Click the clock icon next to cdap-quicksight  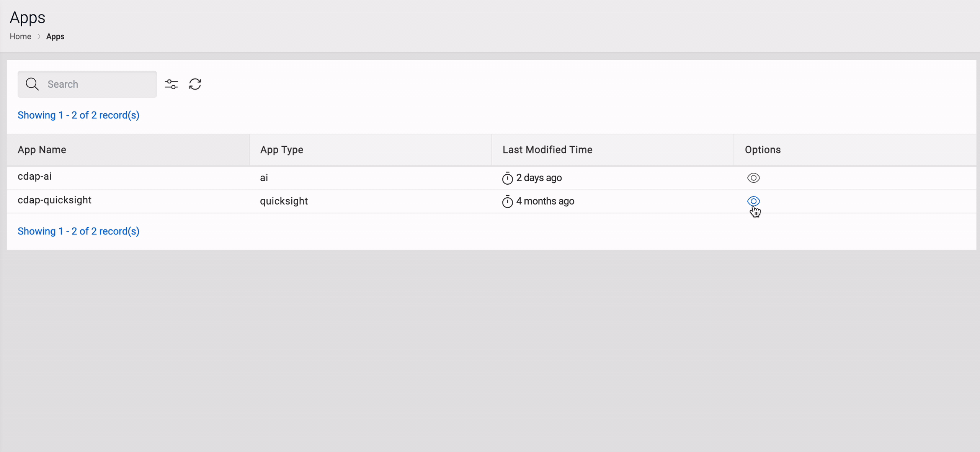506,201
